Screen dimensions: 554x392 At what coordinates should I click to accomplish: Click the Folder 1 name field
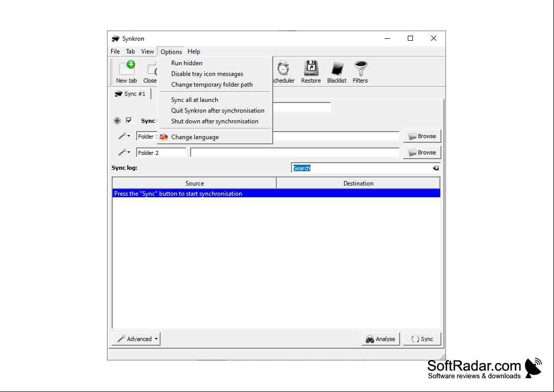click(x=147, y=137)
